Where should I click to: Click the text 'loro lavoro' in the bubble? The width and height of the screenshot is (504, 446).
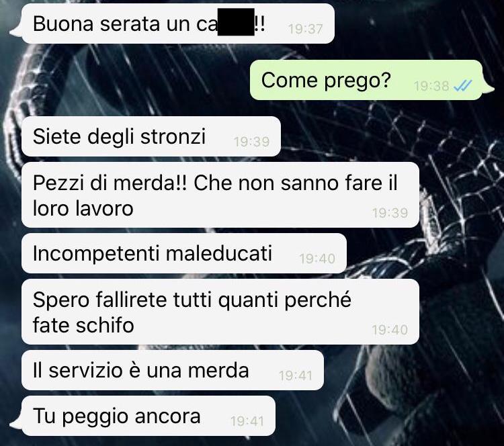[x=83, y=208]
